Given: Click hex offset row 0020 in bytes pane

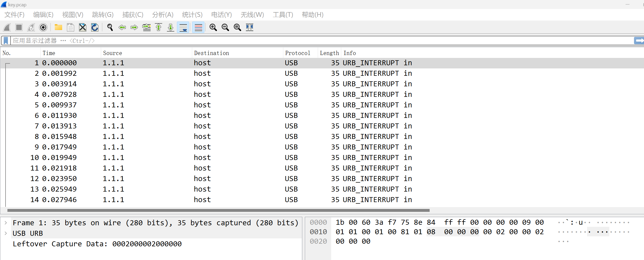Looking at the screenshot, I should pos(318,241).
